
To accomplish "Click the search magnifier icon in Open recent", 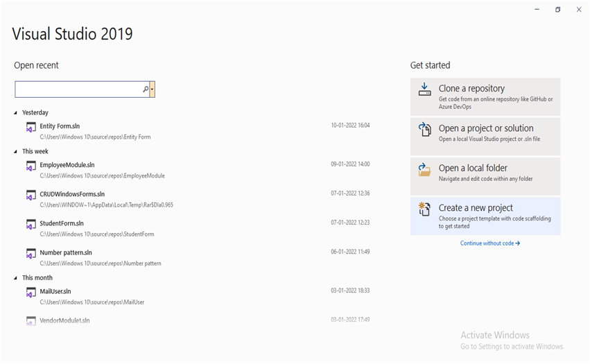I will (x=145, y=89).
